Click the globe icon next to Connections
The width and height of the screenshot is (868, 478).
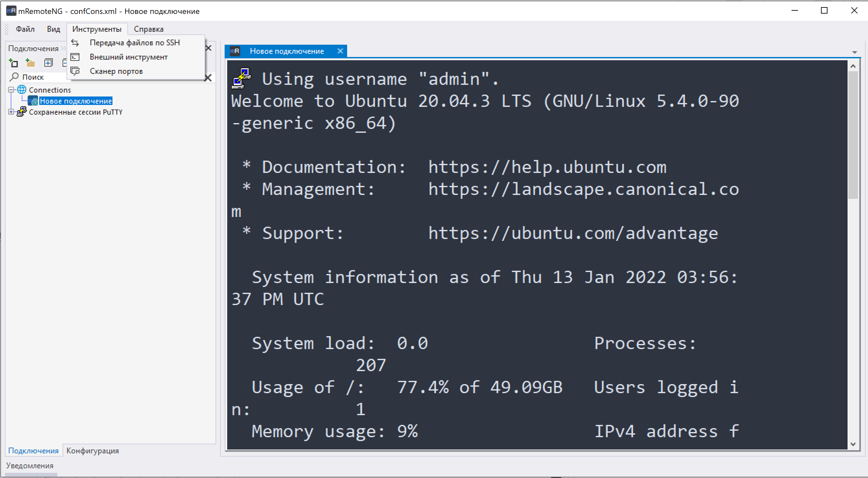pos(22,89)
